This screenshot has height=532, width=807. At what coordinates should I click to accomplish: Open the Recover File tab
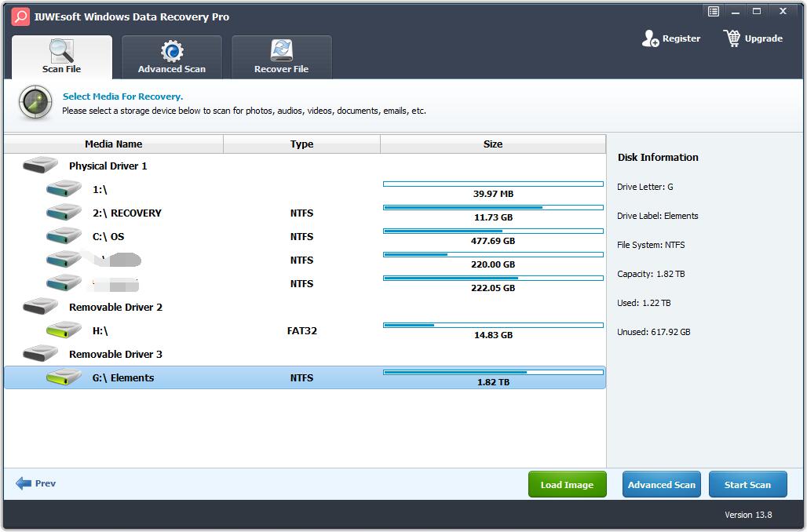click(x=282, y=57)
